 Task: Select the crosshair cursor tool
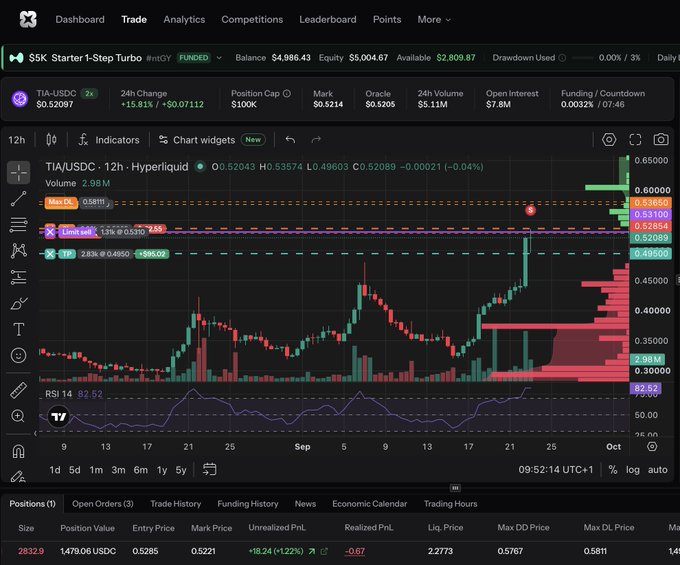coord(18,173)
